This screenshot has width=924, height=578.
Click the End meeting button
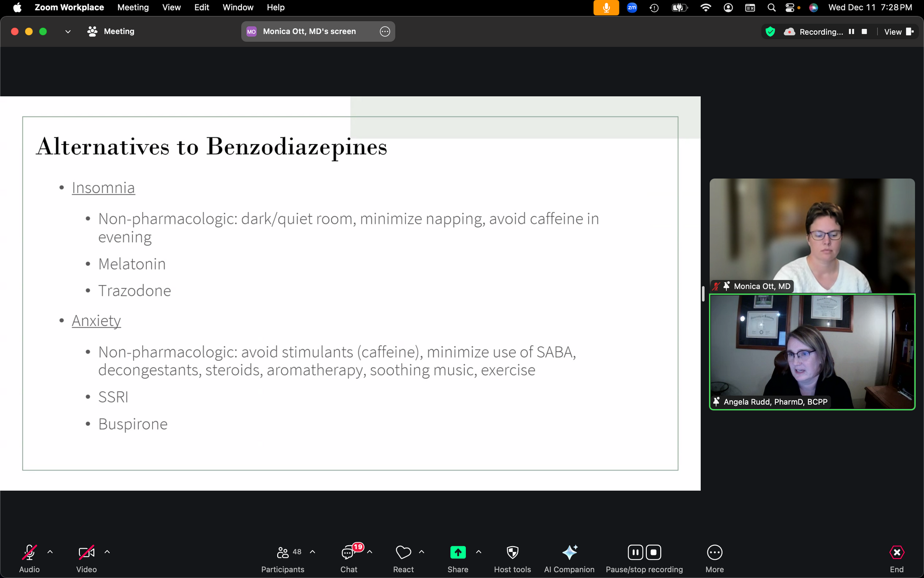(x=897, y=552)
